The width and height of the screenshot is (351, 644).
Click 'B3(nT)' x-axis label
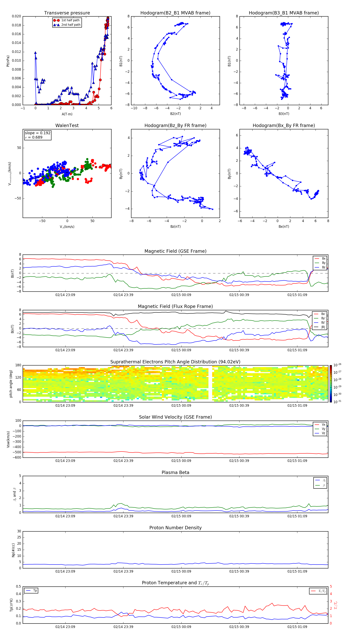click(284, 114)
